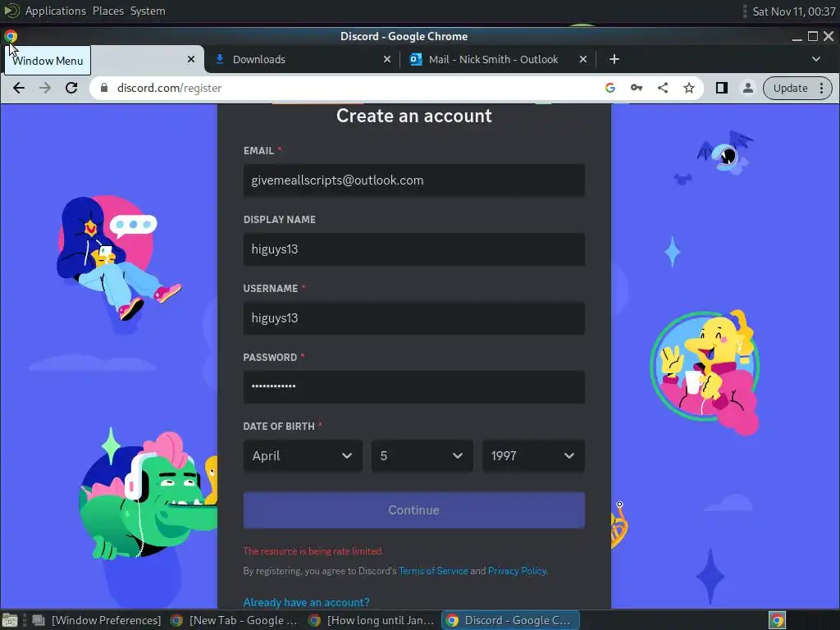The height and width of the screenshot is (630, 840).
Task: Toggle the Chrome side panel
Action: click(x=722, y=88)
